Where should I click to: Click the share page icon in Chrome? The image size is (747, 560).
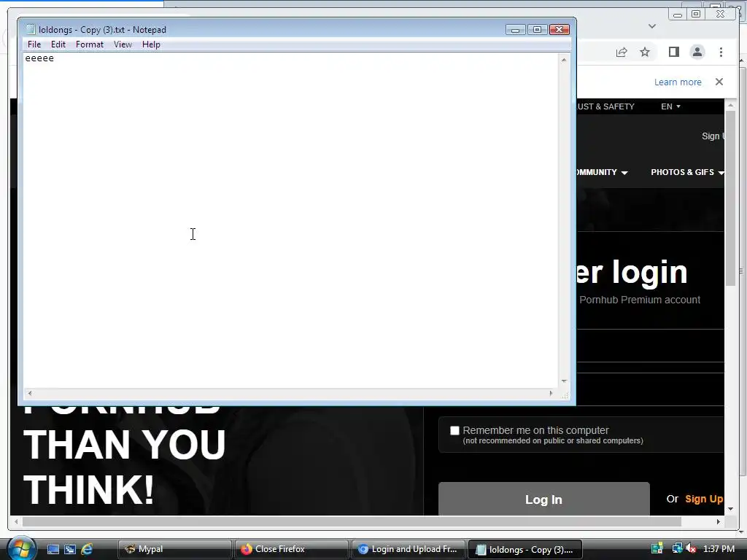pyautogui.click(x=622, y=52)
